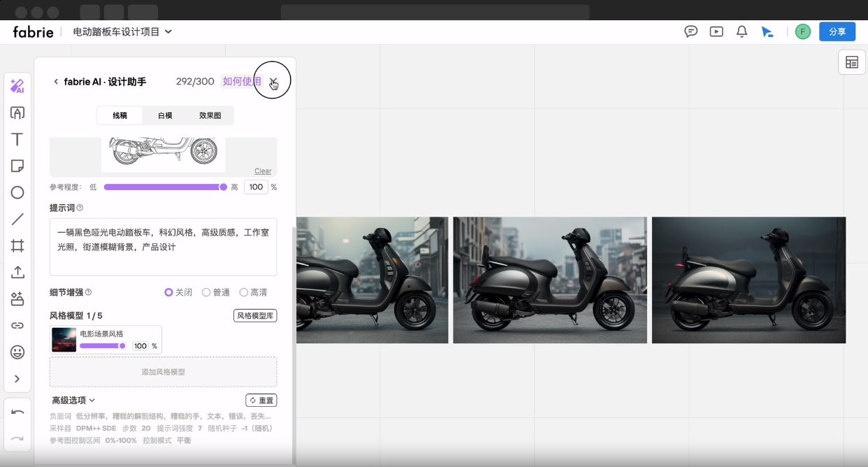Screen dimensions: 868x467
Task: Click the scooter line sketch reference image
Action: [163, 155]
